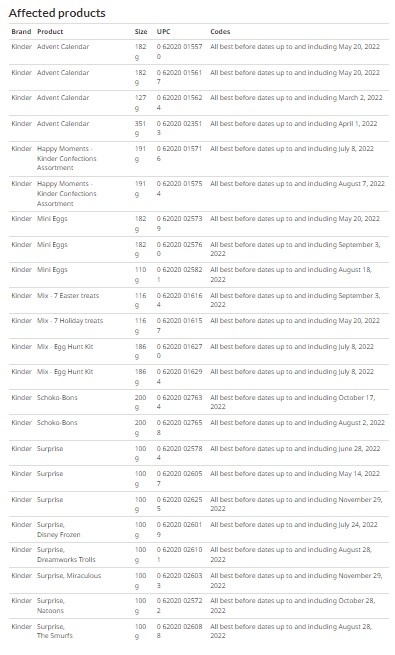
Task: Click Surprise row dated June 28, 2022
Action: pyautogui.click(x=199, y=453)
